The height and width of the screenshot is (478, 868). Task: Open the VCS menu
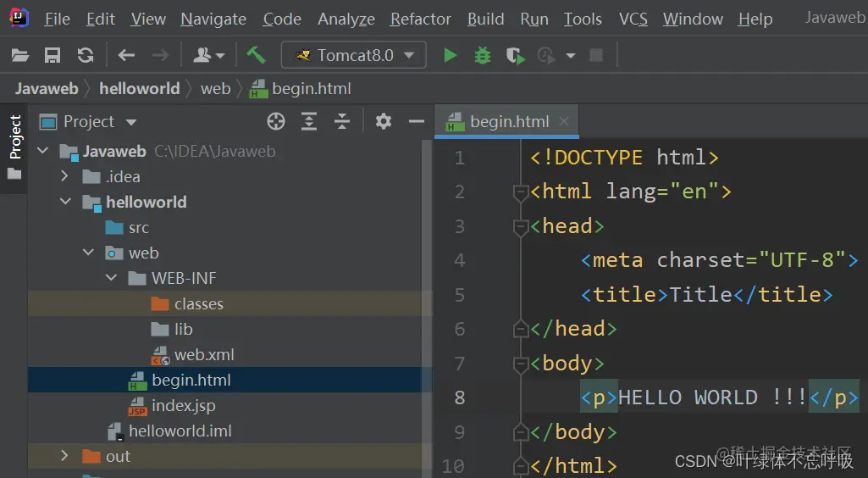(x=633, y=19)
